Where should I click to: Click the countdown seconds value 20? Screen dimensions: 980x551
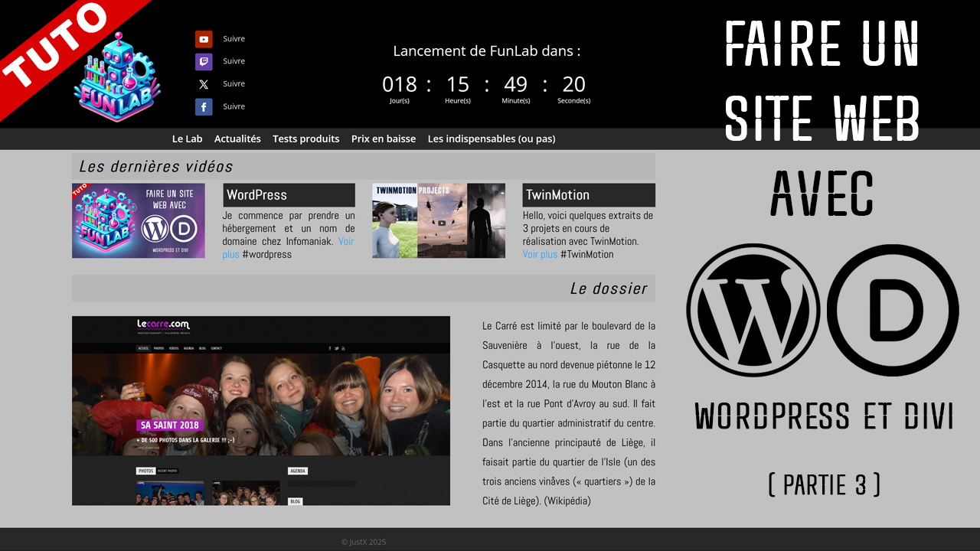pyautogui.click(x=574, y=84)
